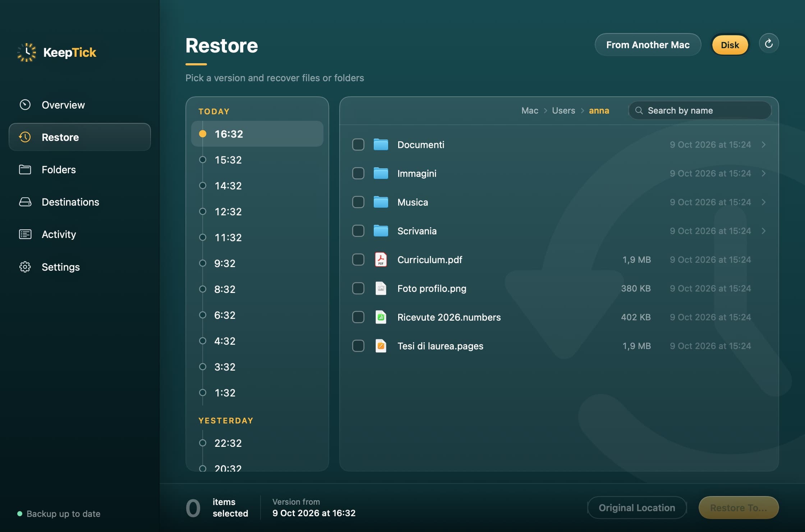Click the Search by name field
Screen dimensions: 805x532
coord(700,110)
